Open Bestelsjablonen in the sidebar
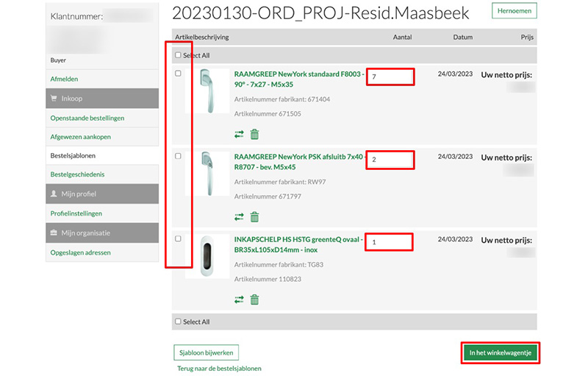 pyautogui.click(x=73, y=156)
